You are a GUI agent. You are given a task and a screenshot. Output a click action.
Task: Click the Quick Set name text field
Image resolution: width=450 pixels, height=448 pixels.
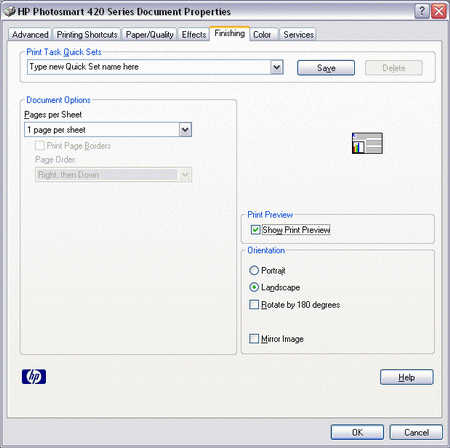[x=149, y=67]
